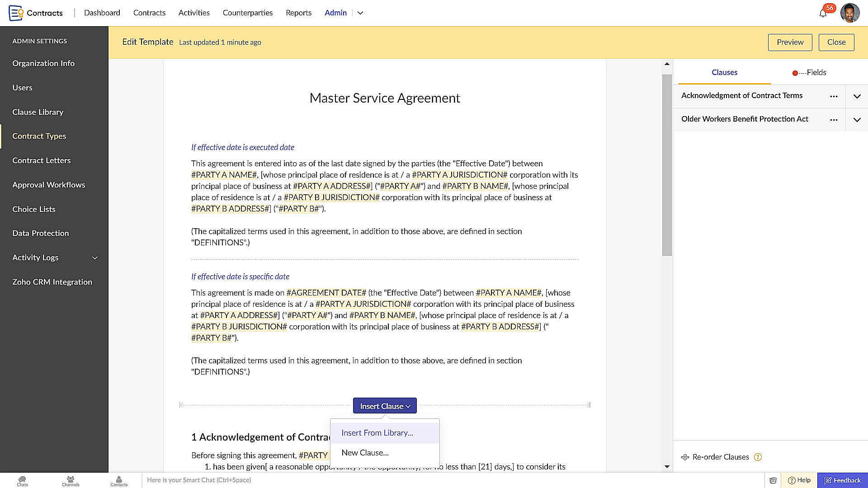Image resolution: width=868 pixels, height=488 pixels.
Task: Open the Chats panel at bottom left
Action: point(22,480)
